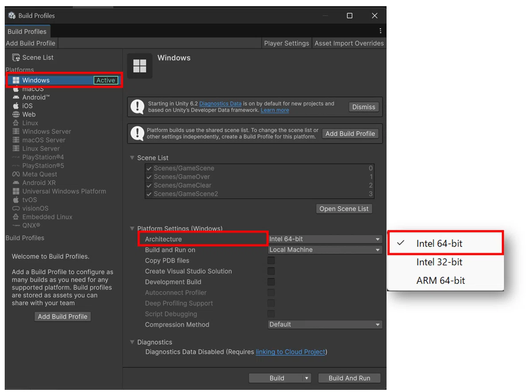Click the large Windows logo in header

[140, 66]
